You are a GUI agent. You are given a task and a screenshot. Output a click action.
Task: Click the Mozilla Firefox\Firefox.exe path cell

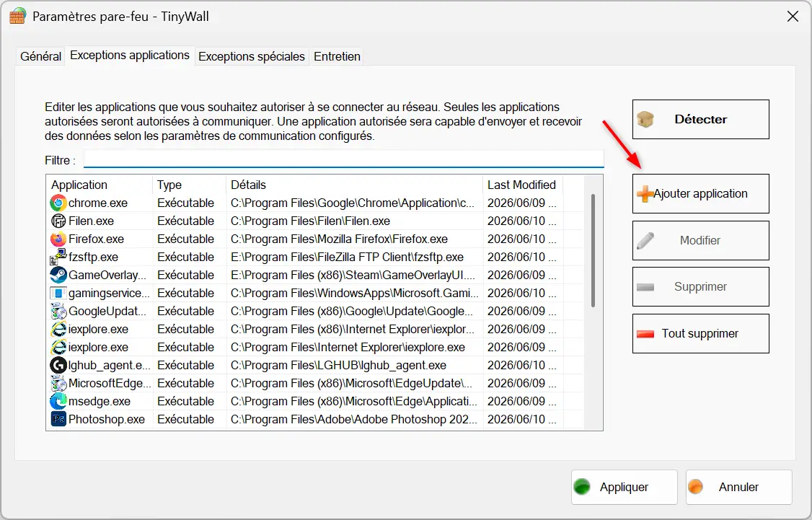(339, 239)
